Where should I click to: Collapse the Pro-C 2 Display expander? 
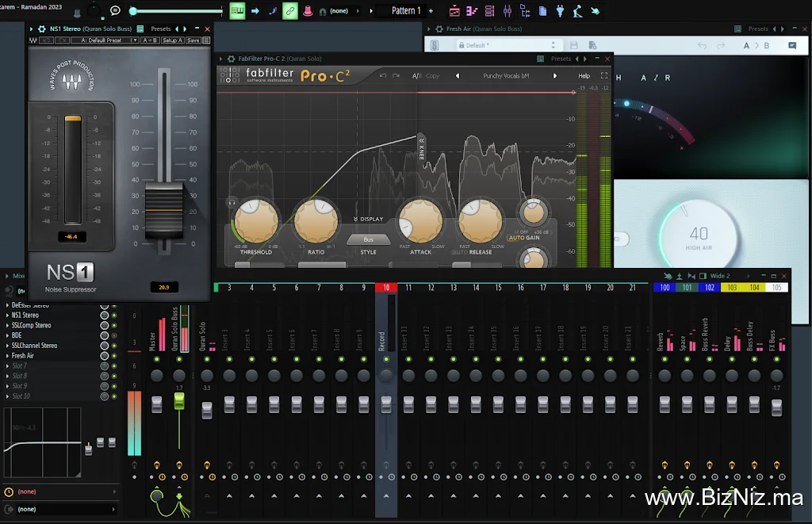pos(368,219)
